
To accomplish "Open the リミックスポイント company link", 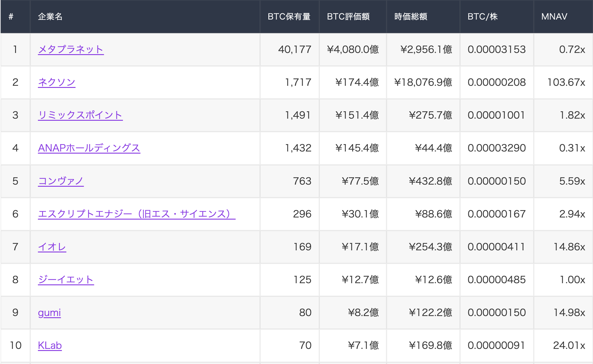I will coord(80,115).
